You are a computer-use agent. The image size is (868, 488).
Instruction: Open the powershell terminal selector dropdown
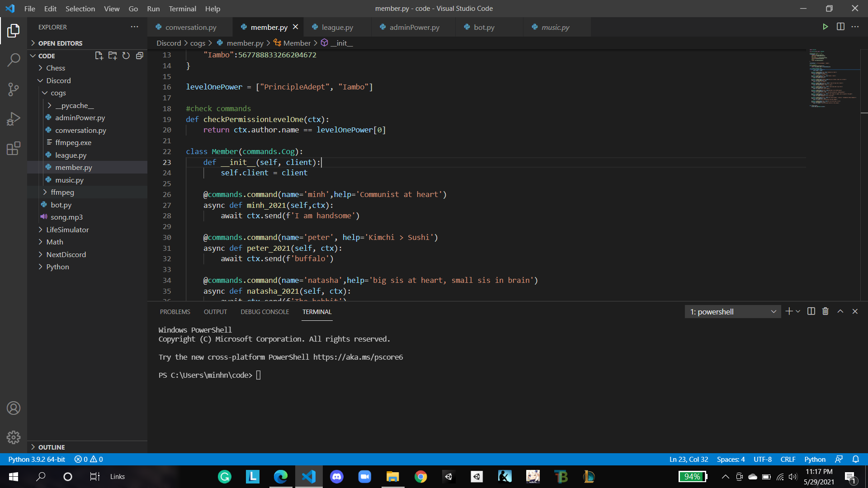click(733, 312)
